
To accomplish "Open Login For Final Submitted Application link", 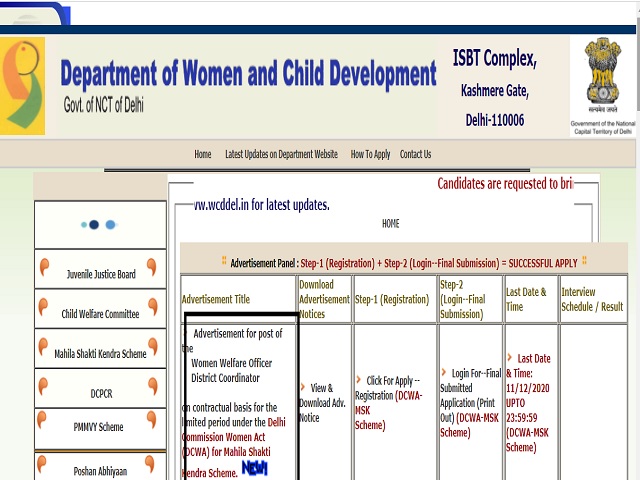I will [x=470, y=402].
